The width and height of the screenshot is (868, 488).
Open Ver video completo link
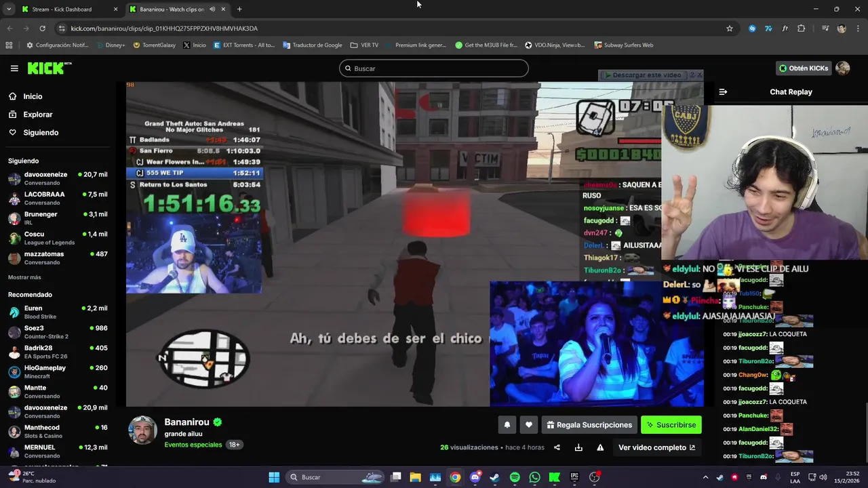[656, 447]
